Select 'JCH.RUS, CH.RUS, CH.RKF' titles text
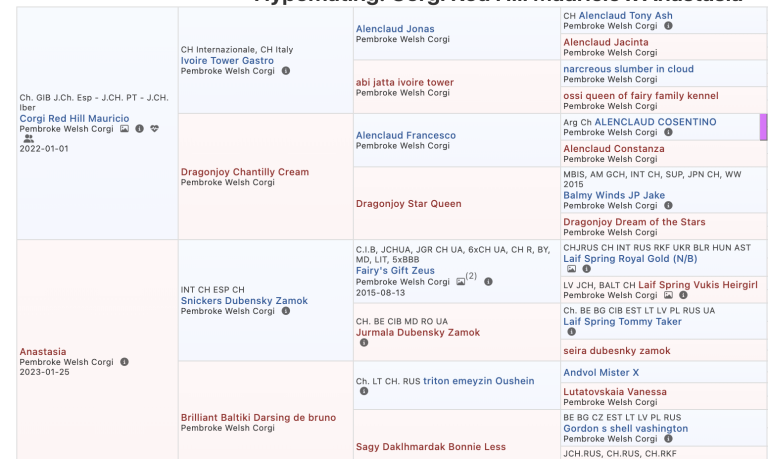This screenshot has height=459, width=768. [620, 454]
